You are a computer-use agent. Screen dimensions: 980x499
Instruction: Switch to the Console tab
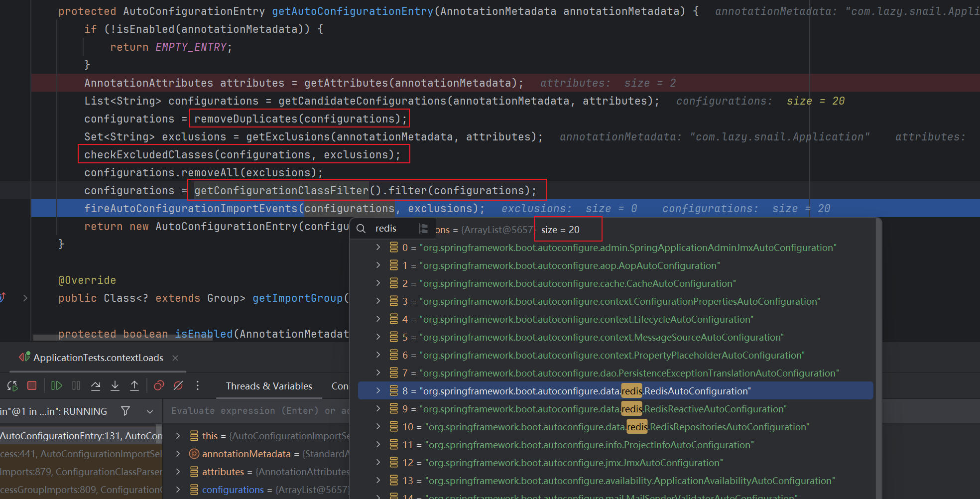(x=340, y=386)
